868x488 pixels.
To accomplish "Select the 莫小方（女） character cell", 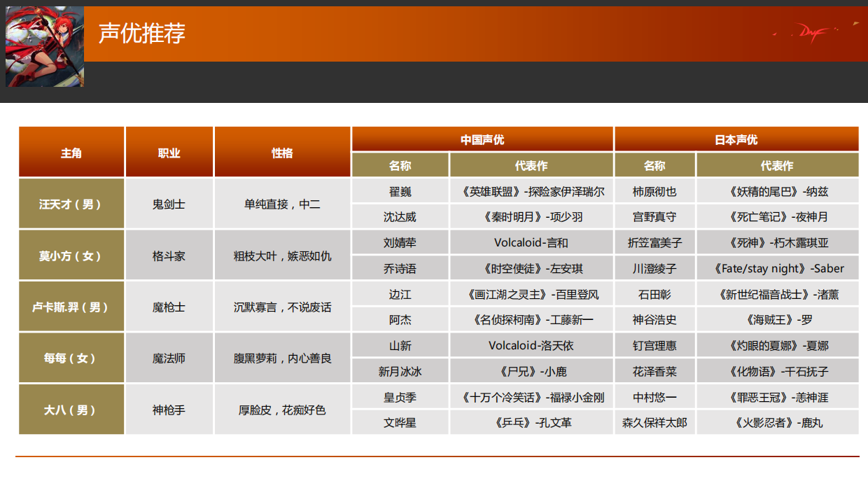I will [x=71, y=255].
